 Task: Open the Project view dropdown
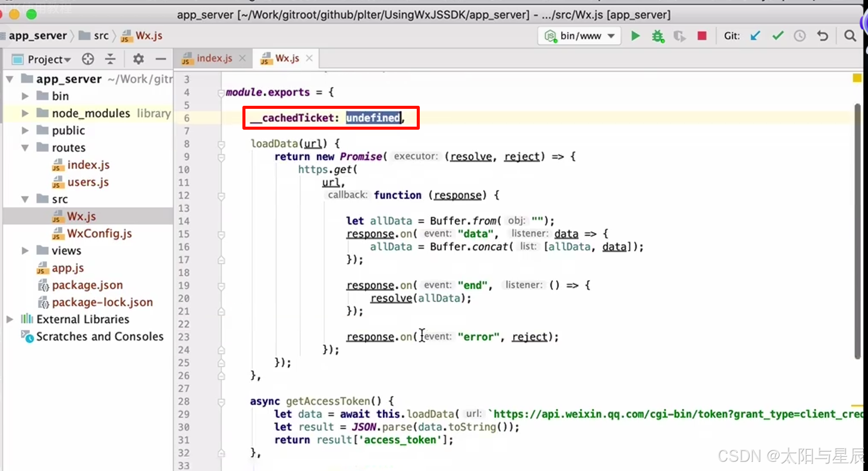coord(49,60)
